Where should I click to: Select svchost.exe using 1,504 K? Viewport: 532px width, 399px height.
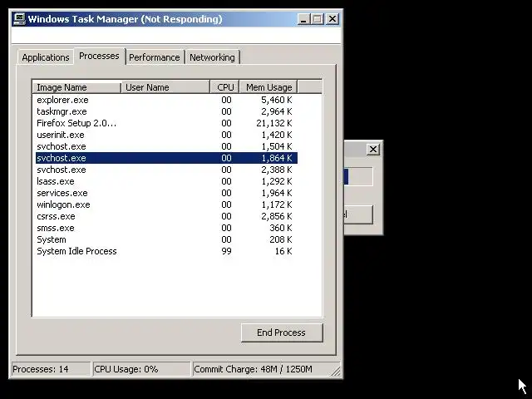[166, 146]
